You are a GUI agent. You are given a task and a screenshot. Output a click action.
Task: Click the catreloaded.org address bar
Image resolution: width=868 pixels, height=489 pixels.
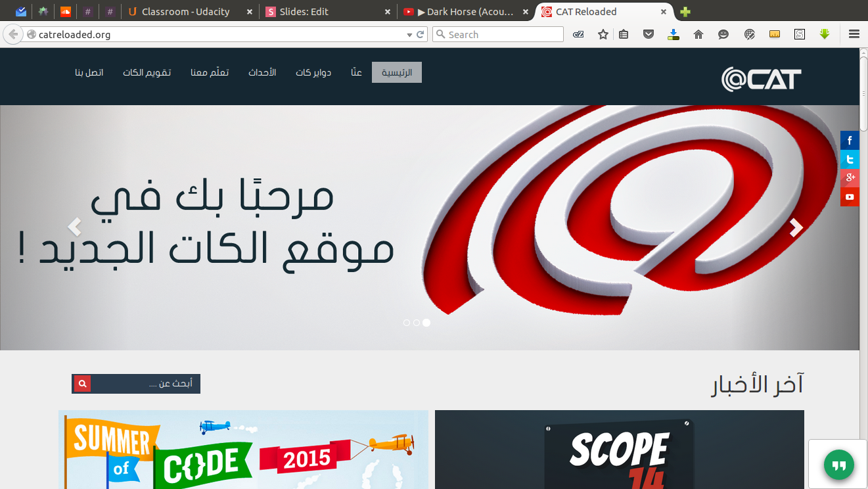pyautogui.click(x=217, y=34)
